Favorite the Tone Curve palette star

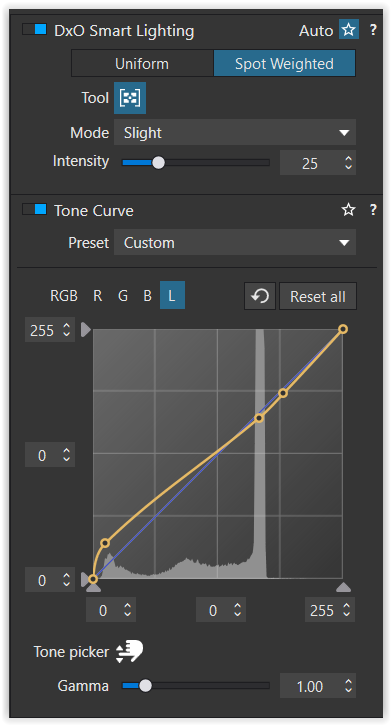pos(348,210)
